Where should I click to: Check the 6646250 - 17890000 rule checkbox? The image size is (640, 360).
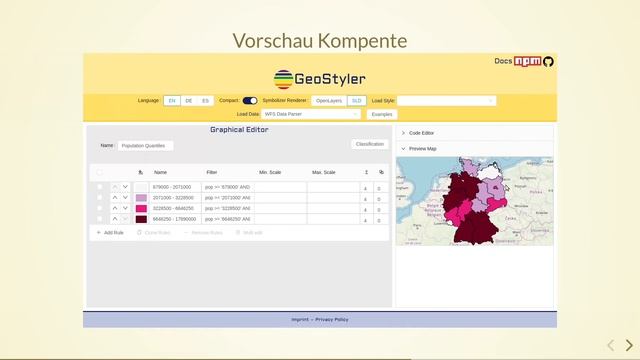(99, 219)
